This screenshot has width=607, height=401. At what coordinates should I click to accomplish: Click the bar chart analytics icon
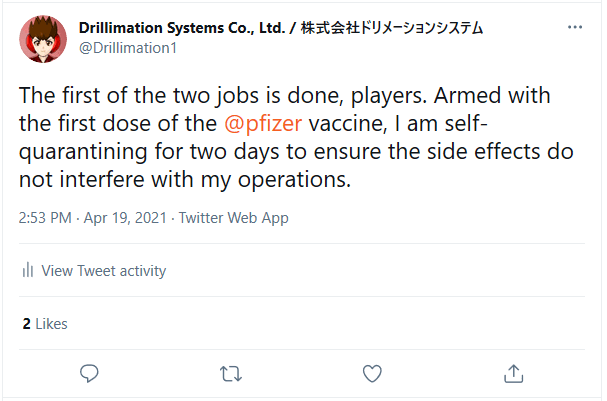pyautogui.click(x=28, y=271)
